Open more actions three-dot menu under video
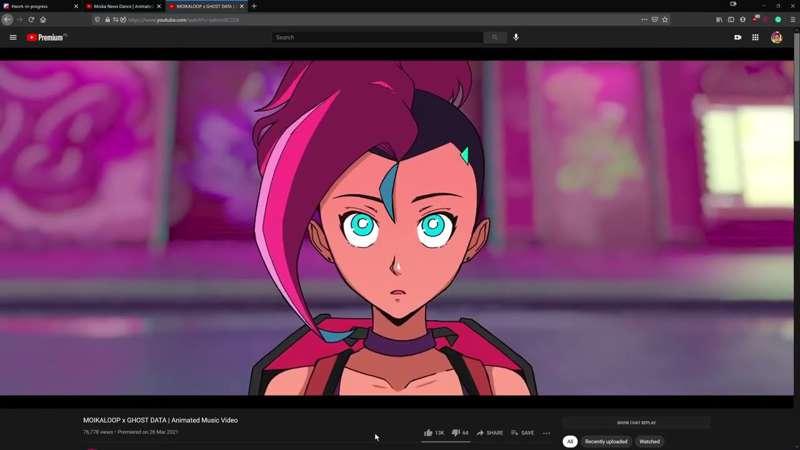Viewport: 800px width, 450px height. (x=546, y=433)
